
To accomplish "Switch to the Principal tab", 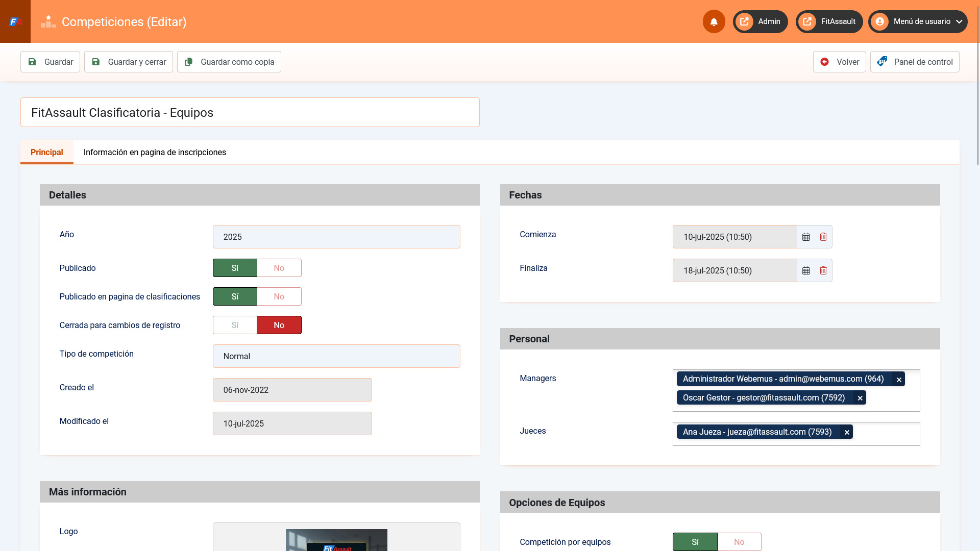I will tap(47, 152).
